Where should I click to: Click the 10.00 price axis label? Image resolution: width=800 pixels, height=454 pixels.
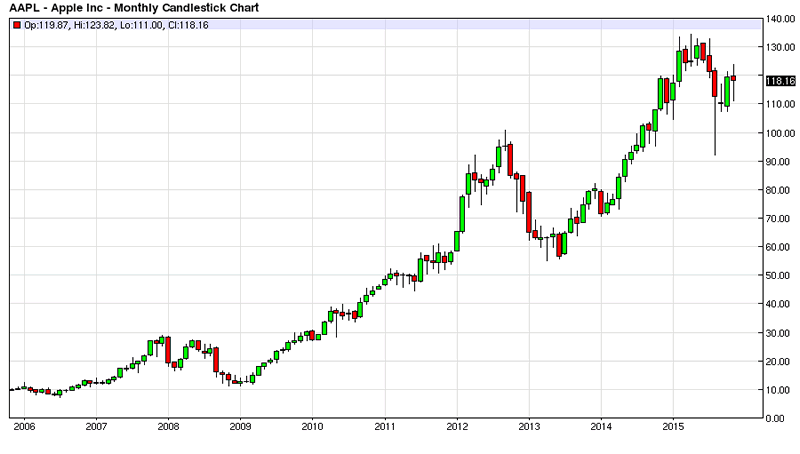(x=778, y=390)
